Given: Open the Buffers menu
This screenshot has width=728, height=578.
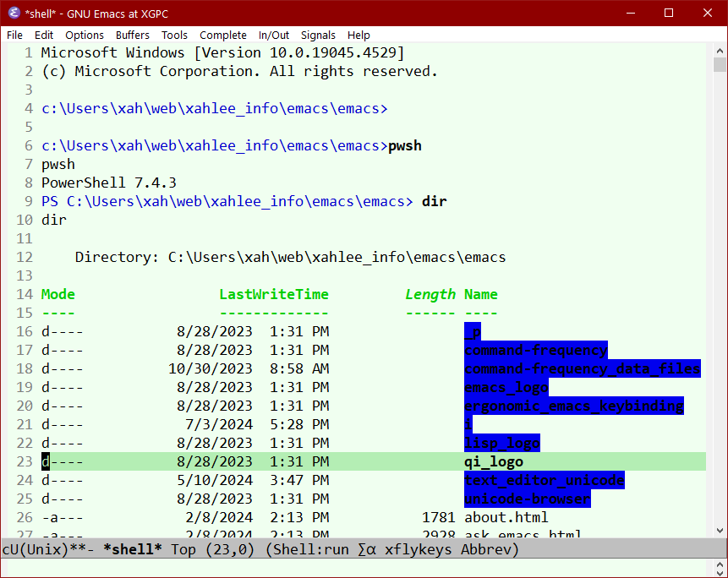Looking at the screenshot, I should click(132, 35).
